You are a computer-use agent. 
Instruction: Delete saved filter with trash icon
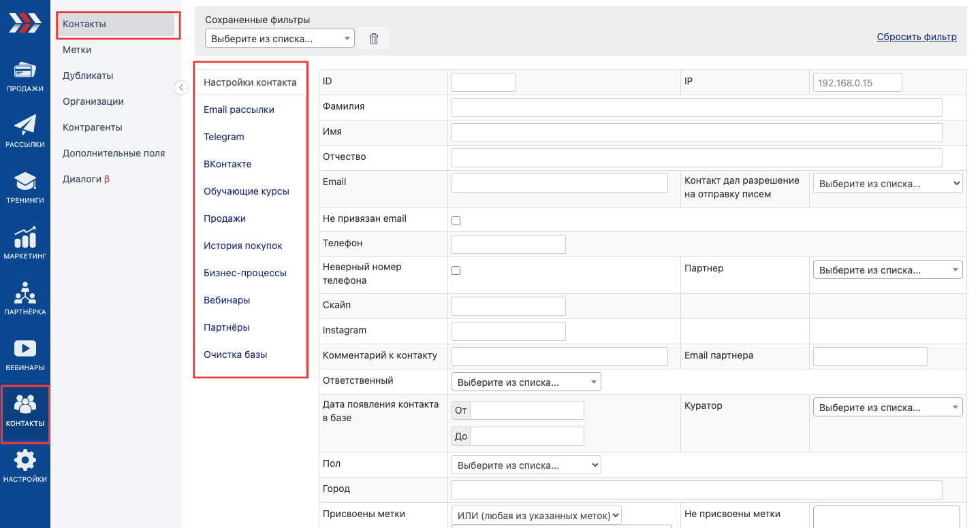[x=374, y=39]
